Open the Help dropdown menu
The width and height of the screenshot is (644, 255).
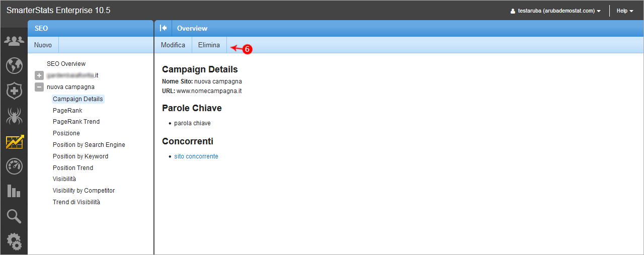625,11
